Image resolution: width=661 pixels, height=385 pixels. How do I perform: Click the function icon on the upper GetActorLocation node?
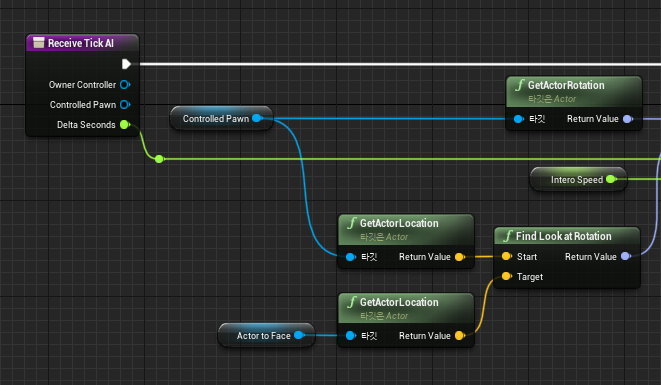[352, 223]
